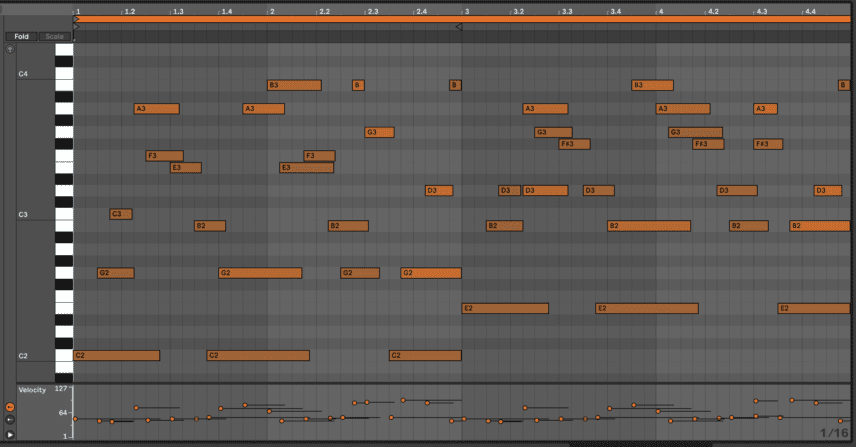Toggle the Fold button
Screen dimensions: 856x447
pyautogui.click(x=21, y=37)
